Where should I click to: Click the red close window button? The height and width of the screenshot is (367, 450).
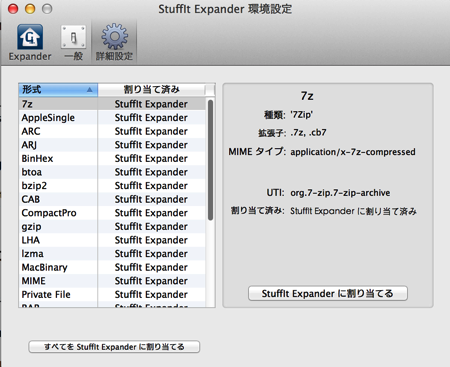(13, 9)
